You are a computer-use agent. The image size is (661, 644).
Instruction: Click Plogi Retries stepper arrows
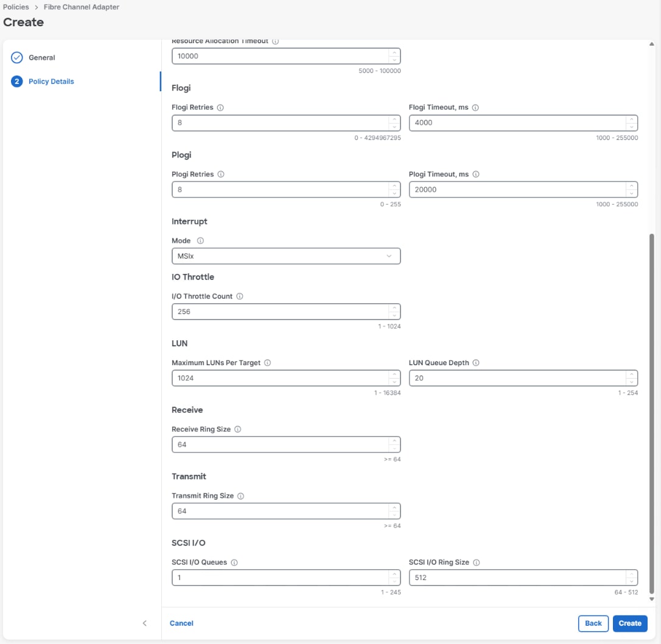pos(394,190)
